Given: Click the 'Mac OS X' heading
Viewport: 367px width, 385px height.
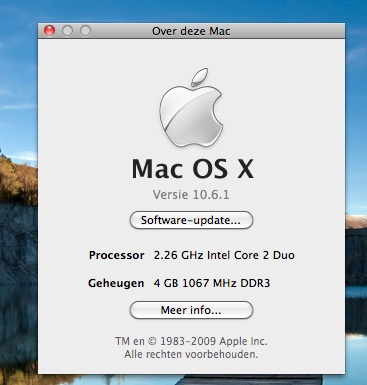Looking at the screenshot, I should point(193,169).
